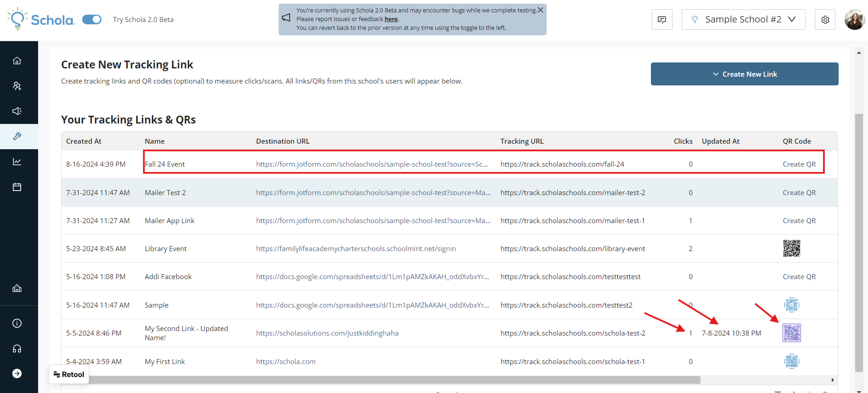The image size is (868, 393).
Task: Select the wrench tools sidebar icon
Action: pyautogui.click(x=17, y=136)
